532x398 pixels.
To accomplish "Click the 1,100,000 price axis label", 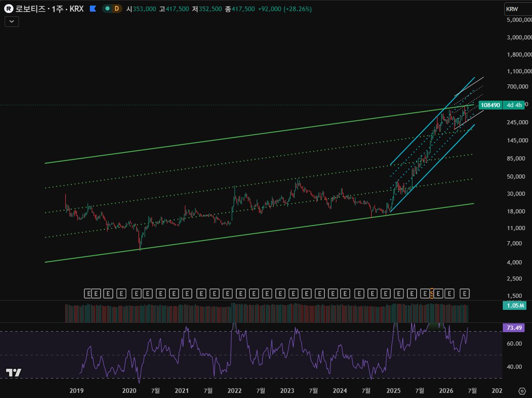I will coord(519,71).
